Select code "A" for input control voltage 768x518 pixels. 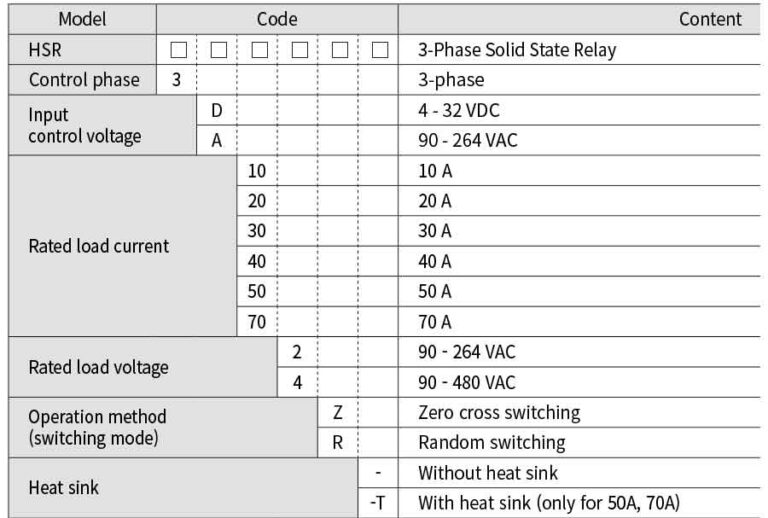click(x=217, y=141)
